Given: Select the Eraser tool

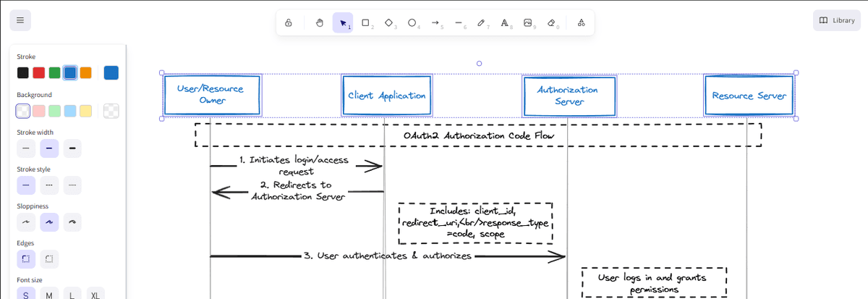Looking at the screenshot, I should point(551,22).
